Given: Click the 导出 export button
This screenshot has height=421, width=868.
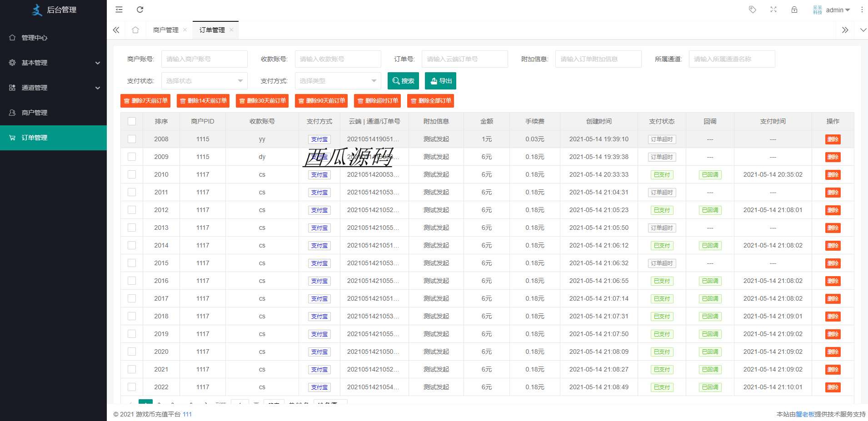Looking at the screenshot, I should coord(440,81).
